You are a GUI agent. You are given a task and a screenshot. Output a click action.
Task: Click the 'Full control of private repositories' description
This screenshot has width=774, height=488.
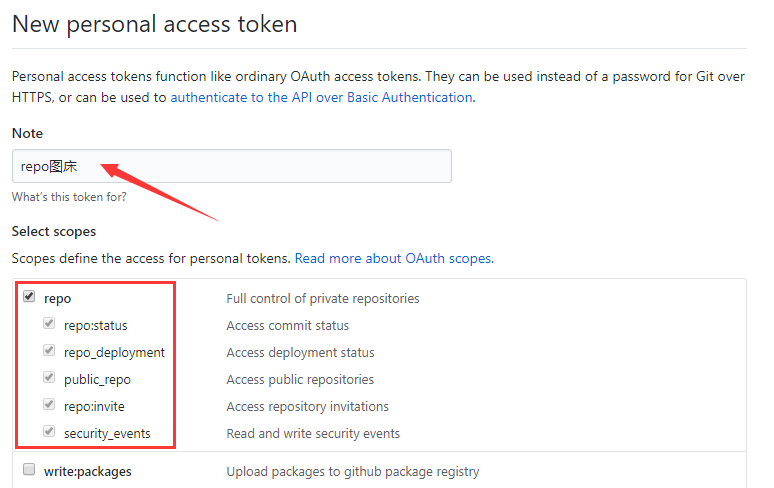click(x=323, y=299)
